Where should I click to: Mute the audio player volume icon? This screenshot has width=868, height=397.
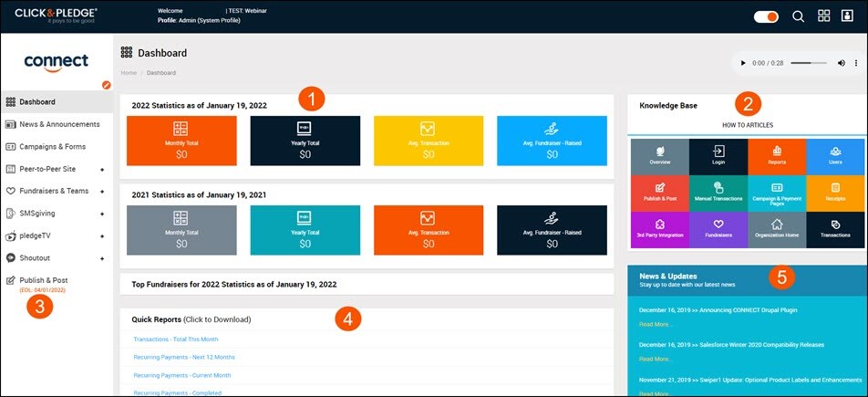(842, 63)
